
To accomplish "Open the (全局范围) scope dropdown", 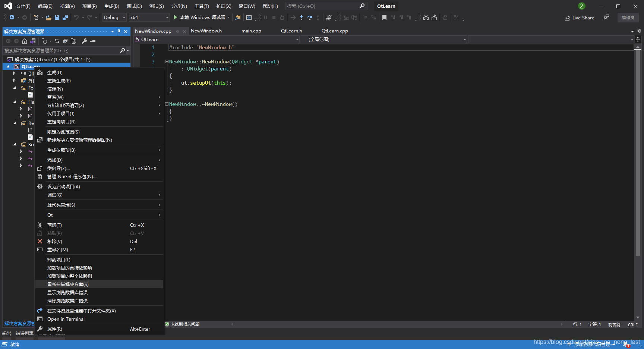I will pyautogui.click(x=384, y=39).
